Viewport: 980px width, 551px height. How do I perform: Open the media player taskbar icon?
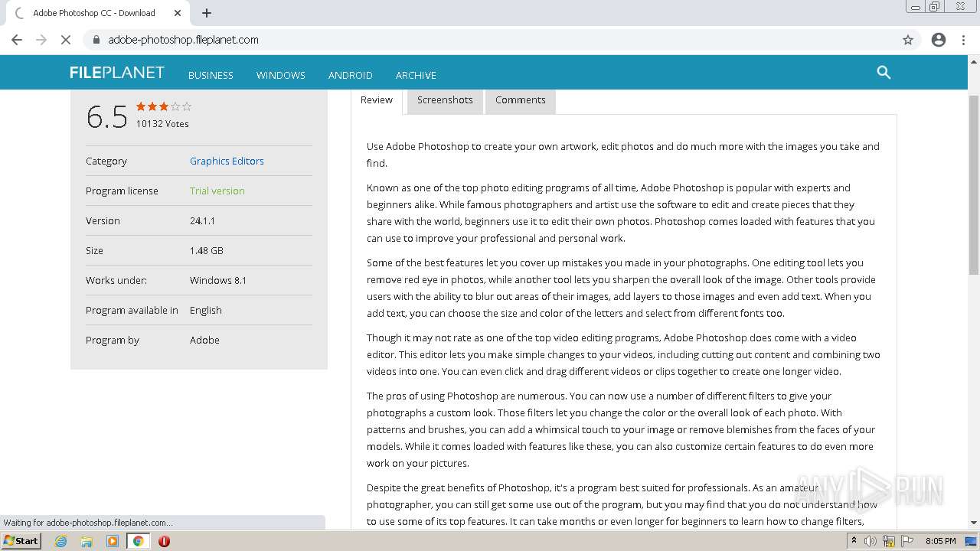pyautogui.click(x=113, y=541)
